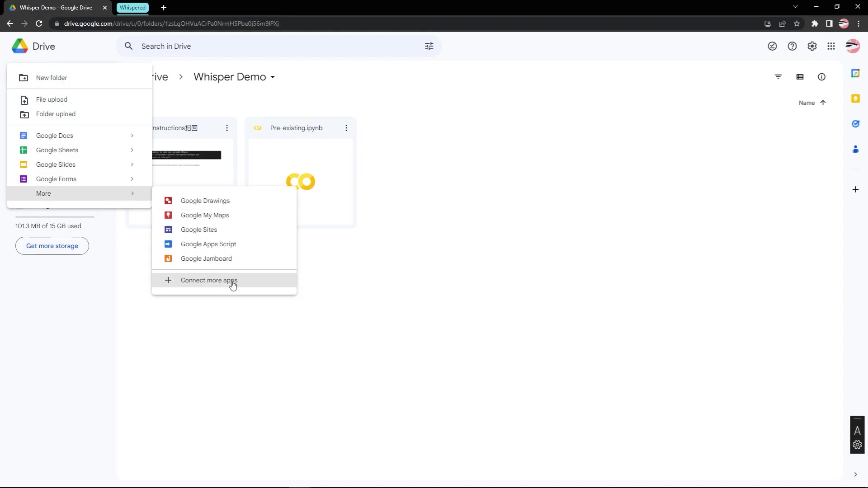868x488 pixels.
Task: Open the Google apps grid
Action: 831,46
